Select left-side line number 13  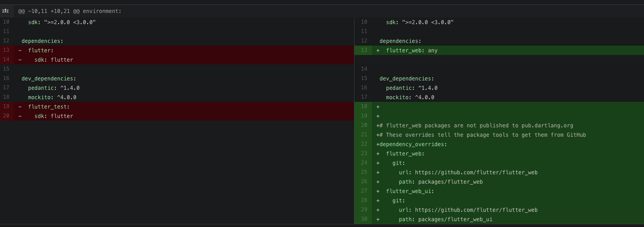(x=6, y=50)
